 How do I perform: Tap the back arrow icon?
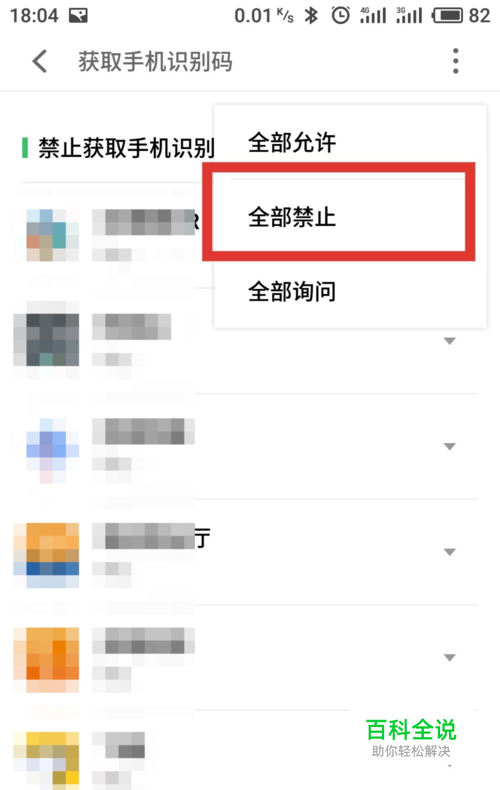pyautogui.click(x=40, y=61)
